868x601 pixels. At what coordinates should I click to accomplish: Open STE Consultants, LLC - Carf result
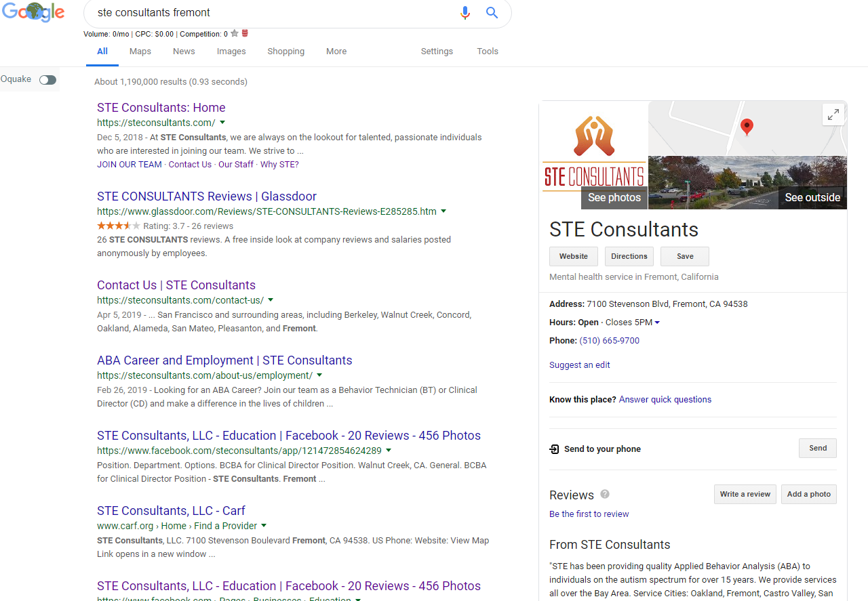[x=171, y=511]
